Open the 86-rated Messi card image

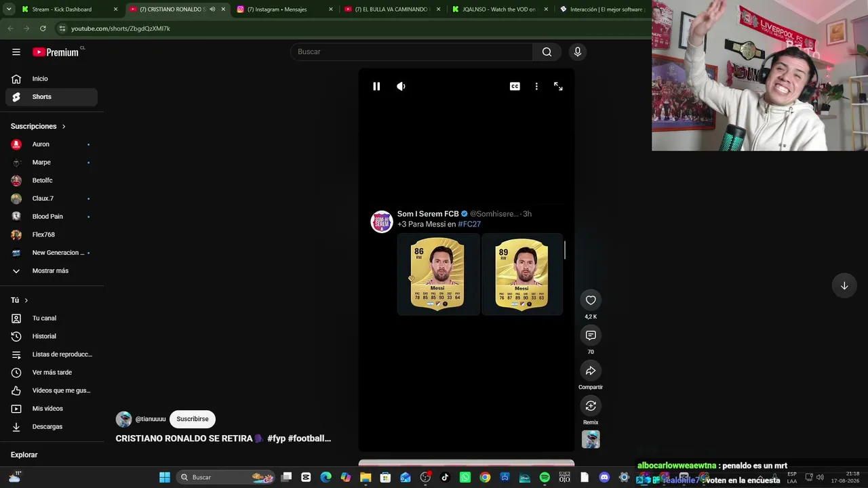[438, 274]
